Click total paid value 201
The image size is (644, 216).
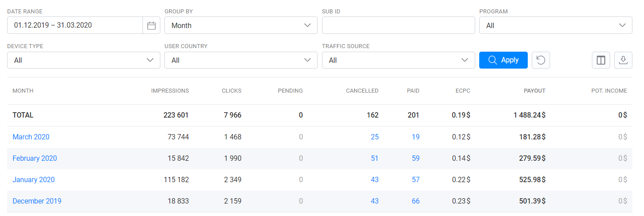413,115
